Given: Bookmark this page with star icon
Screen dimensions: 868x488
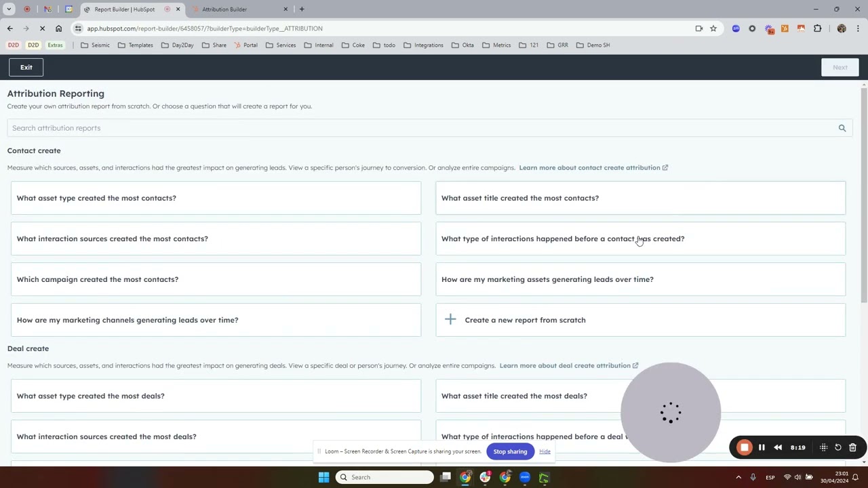Looking at the screenshot, I should point(713,28).
